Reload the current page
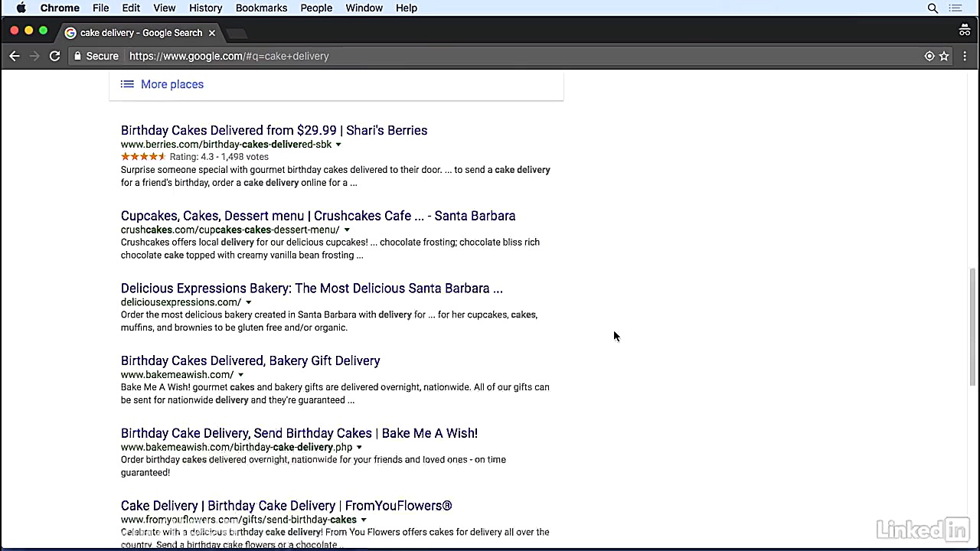Viewport: 980px width, 551px height. tap(54, 56)
